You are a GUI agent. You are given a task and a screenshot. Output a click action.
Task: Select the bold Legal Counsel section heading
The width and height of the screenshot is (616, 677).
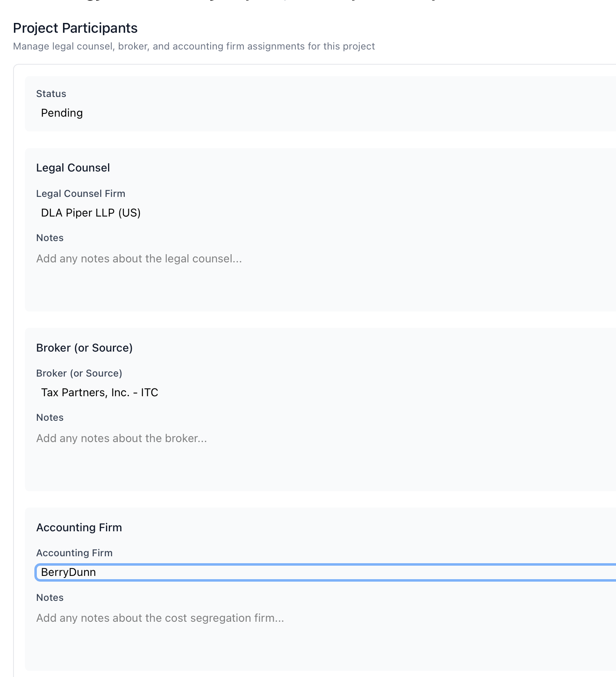[73, 168]
